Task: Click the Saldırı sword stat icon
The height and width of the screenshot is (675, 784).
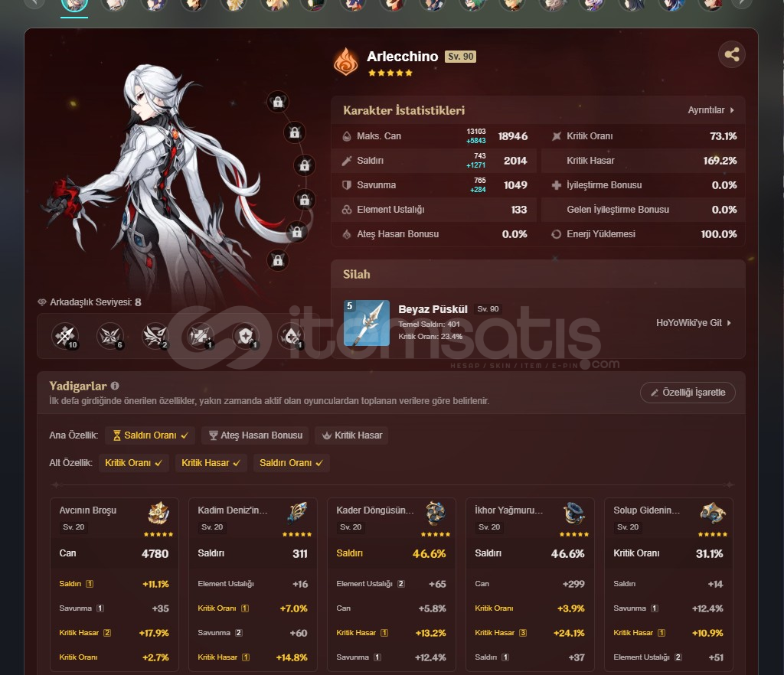Action: pyautogui.click(x=347, y=161)
